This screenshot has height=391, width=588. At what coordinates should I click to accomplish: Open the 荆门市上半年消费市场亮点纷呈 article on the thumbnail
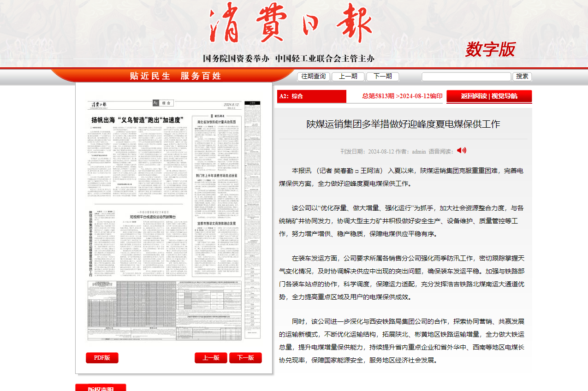217,176
